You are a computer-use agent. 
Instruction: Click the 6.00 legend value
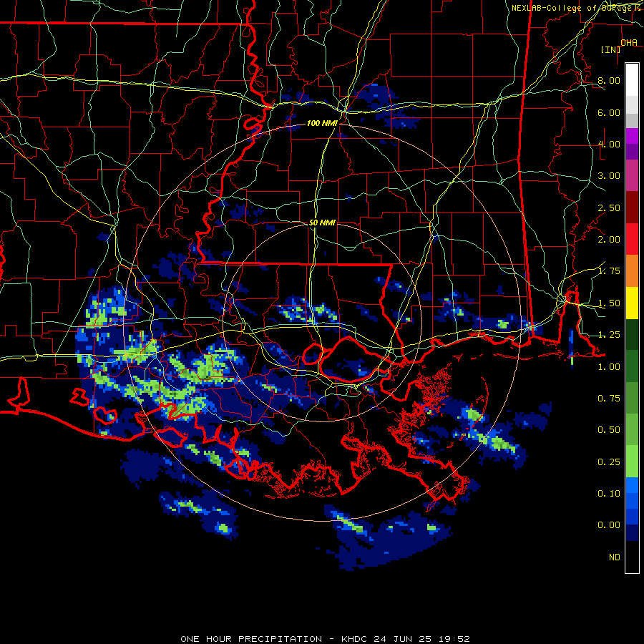point(609,112)
